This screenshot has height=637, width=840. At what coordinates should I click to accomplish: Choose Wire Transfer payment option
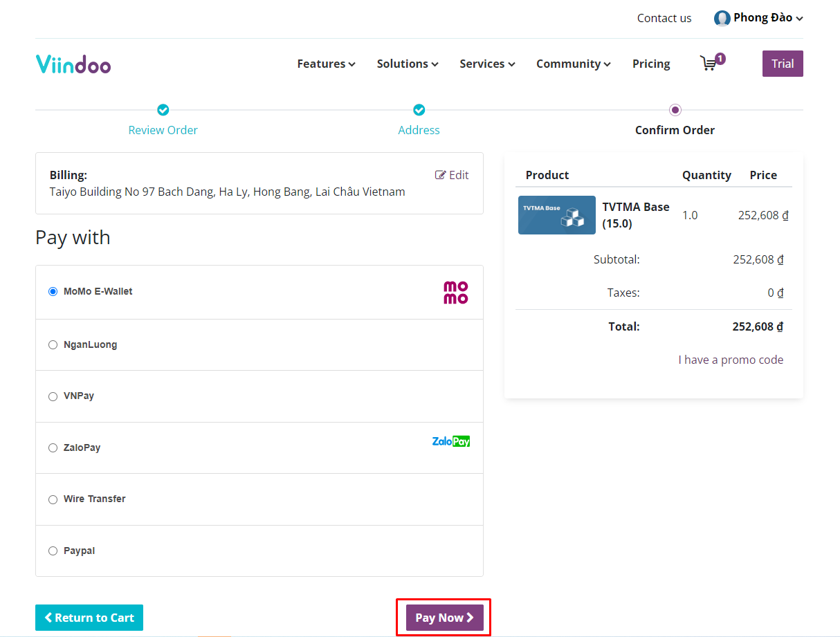(53, 499)
